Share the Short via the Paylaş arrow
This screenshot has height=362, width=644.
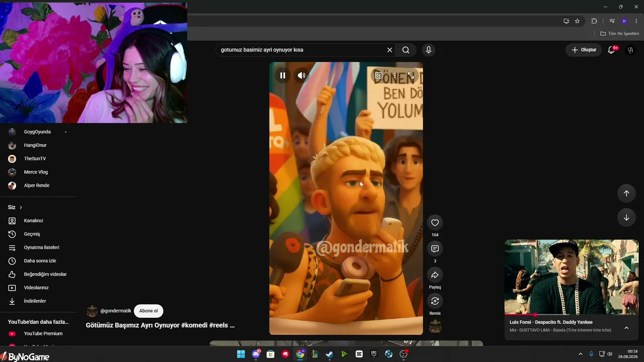435,275
